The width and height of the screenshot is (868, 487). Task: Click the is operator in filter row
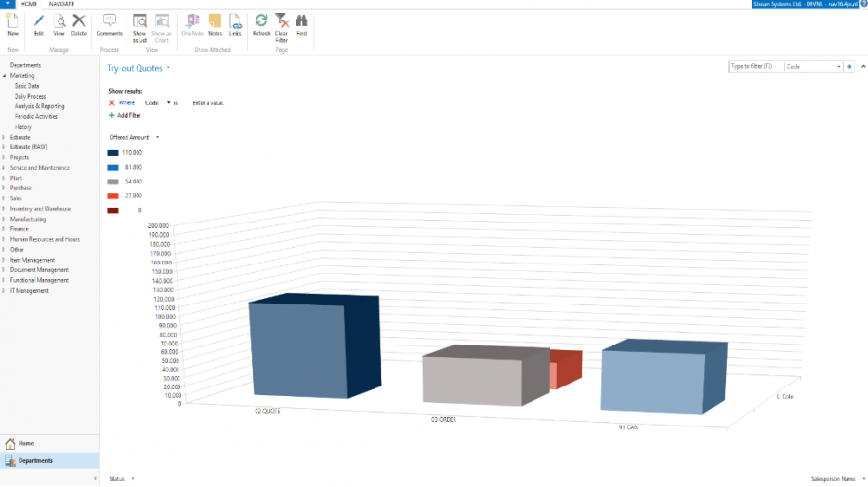point(175,103)
